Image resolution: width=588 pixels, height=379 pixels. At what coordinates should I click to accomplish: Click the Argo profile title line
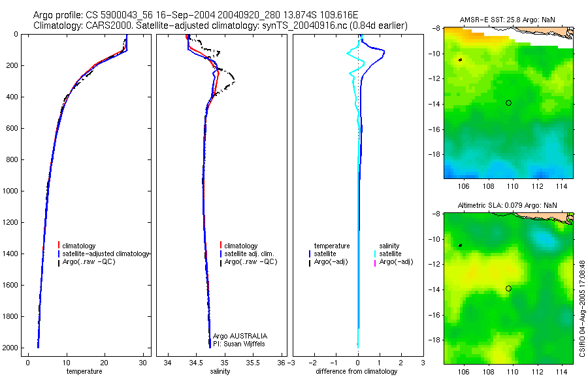pos(196,15)
